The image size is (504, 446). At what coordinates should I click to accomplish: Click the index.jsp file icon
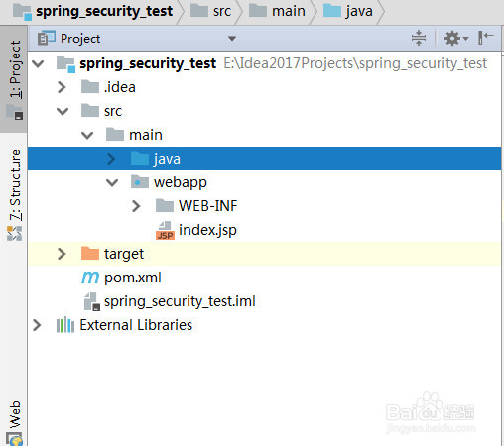click(x=165, y=230)
